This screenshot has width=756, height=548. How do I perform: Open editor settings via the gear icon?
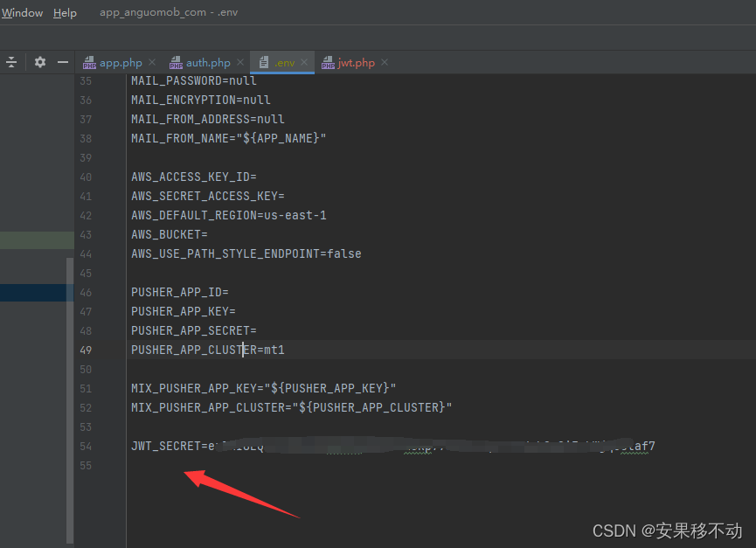point(39,62)
